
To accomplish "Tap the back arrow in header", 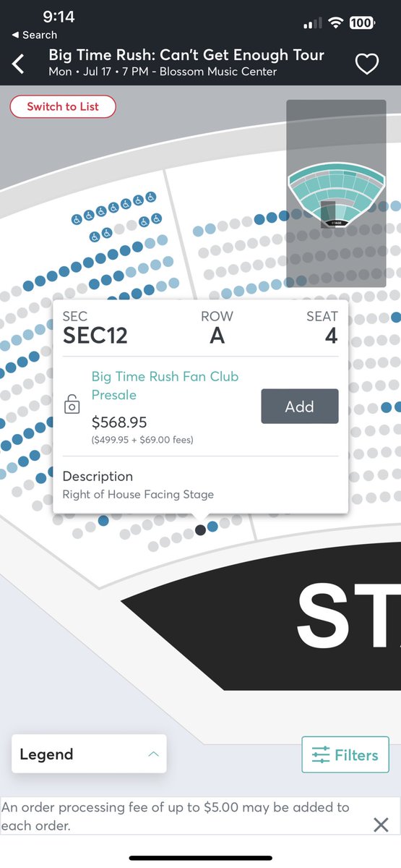I will tap(18, 64).
